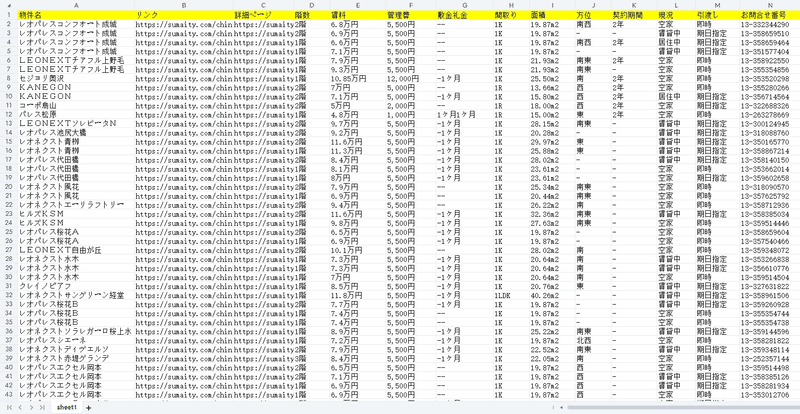Select cell レオパレスシエーネ

tap(76, 340)
